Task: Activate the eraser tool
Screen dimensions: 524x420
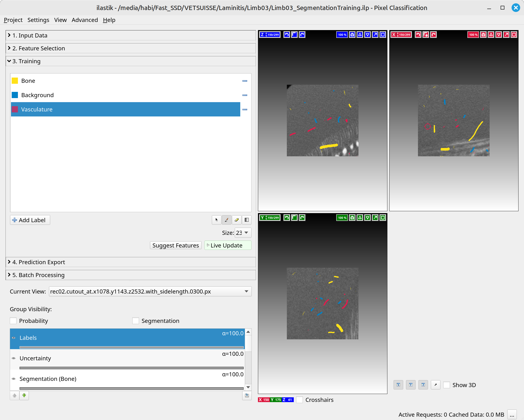Action: point(236,220)
